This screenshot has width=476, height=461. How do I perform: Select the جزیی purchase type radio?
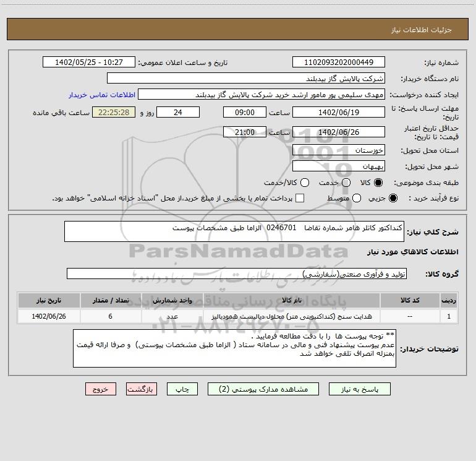(393, 198)
